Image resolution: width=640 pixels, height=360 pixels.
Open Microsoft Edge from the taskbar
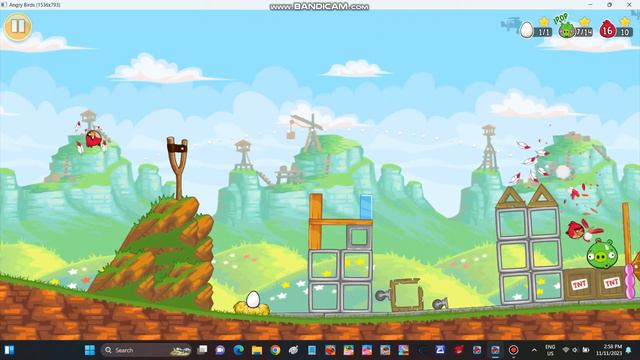[x=238, y=350]
